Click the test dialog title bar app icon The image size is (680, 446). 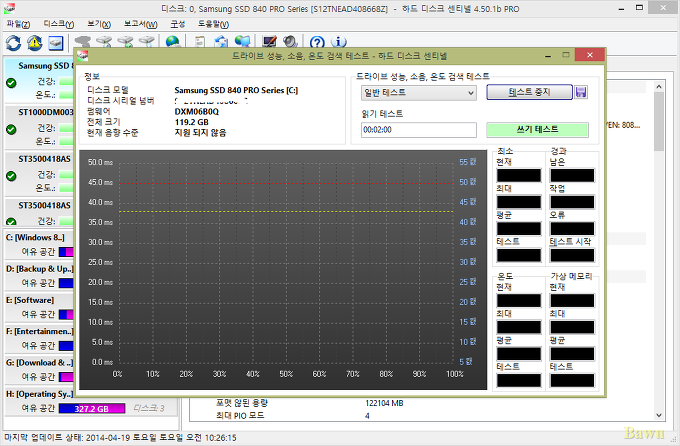[x=82, y=56]
